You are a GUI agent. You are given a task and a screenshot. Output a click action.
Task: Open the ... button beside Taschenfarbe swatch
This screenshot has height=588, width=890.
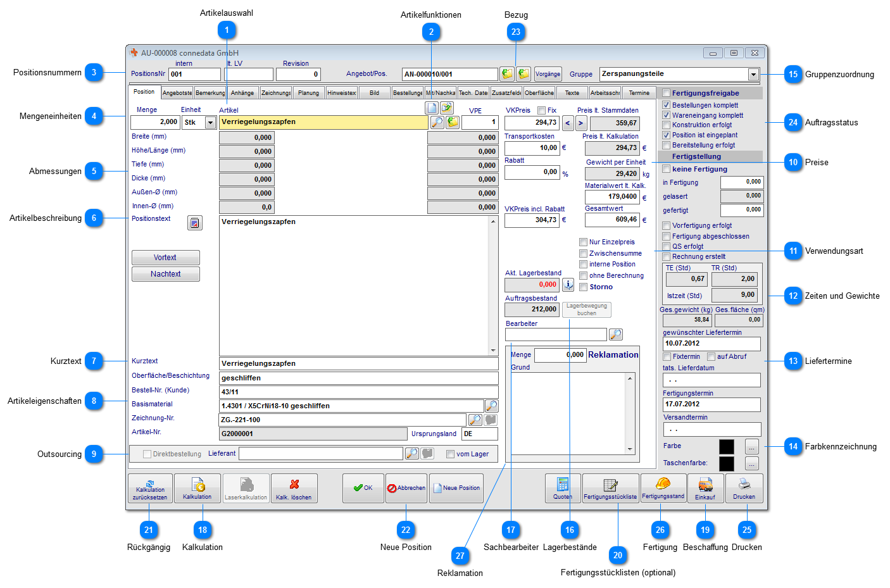click(751, 463)
